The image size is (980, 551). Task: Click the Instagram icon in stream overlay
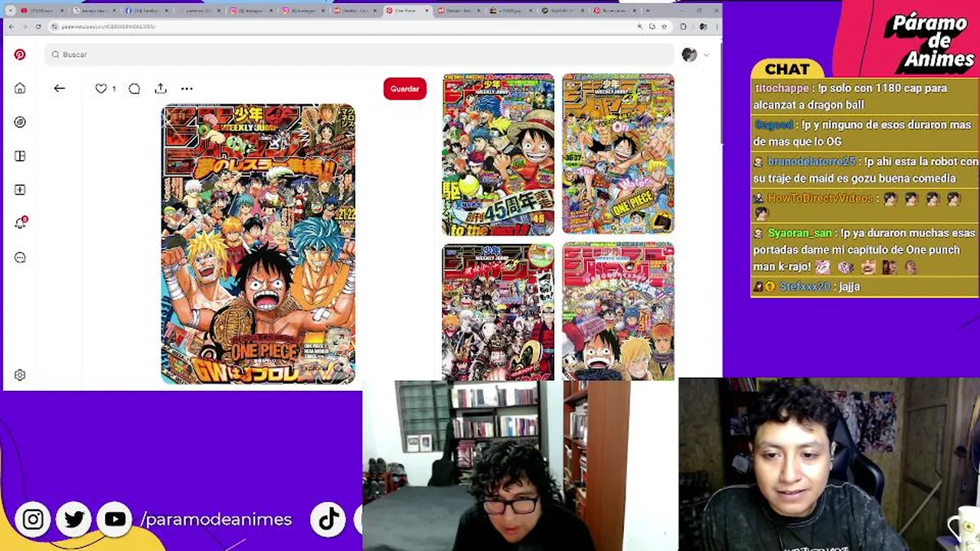tap(33, 520)
